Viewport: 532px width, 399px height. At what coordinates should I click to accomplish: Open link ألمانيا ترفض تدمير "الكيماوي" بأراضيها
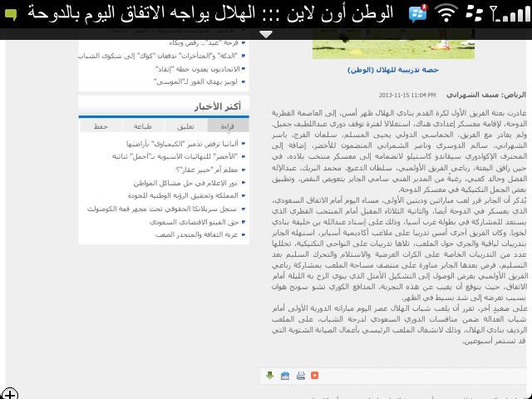[x=182, y=144]
